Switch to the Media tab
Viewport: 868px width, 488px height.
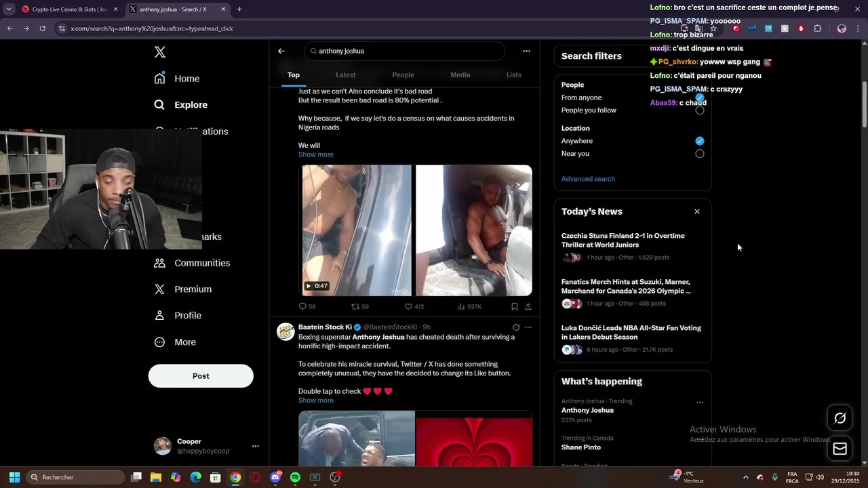[x=460, y=75]
